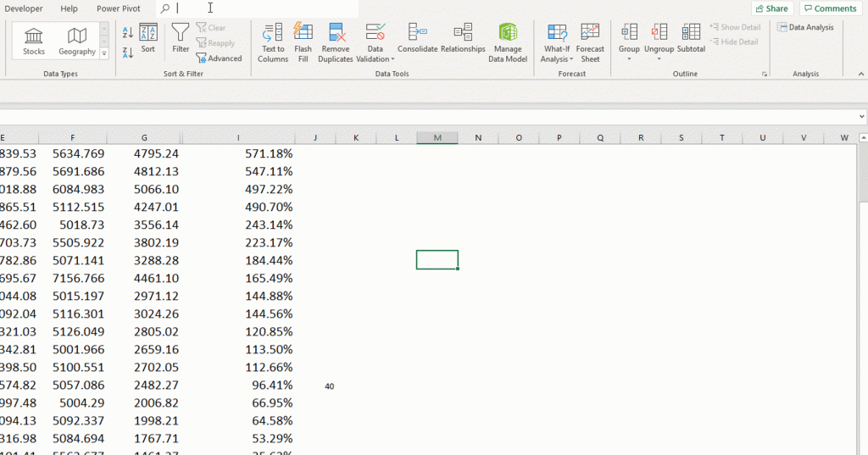Select cell with 96.41%
Screen dimensions: 868x455
pos(238,386)
